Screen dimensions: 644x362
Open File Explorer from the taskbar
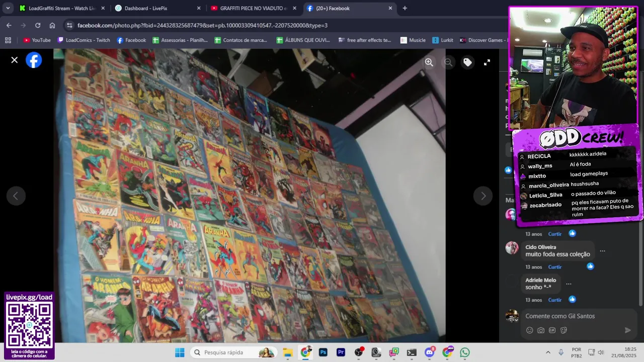click(287, 352)
